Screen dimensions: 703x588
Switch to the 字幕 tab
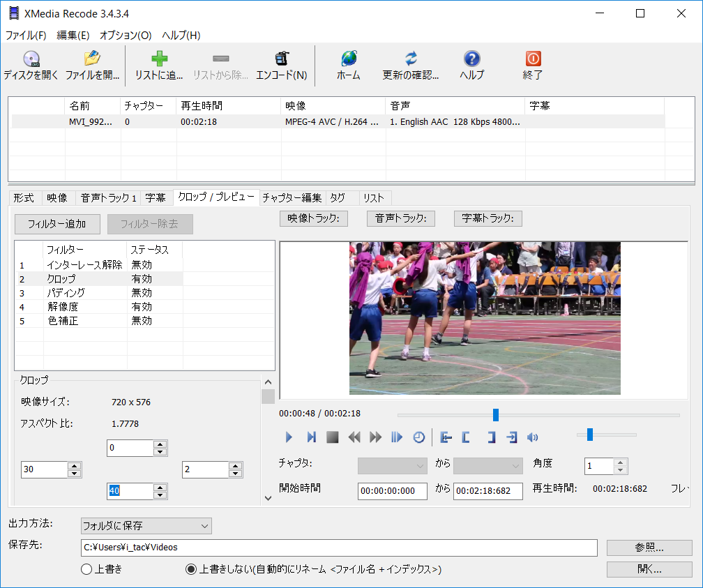pyautogui.click(x=156, y=198)
